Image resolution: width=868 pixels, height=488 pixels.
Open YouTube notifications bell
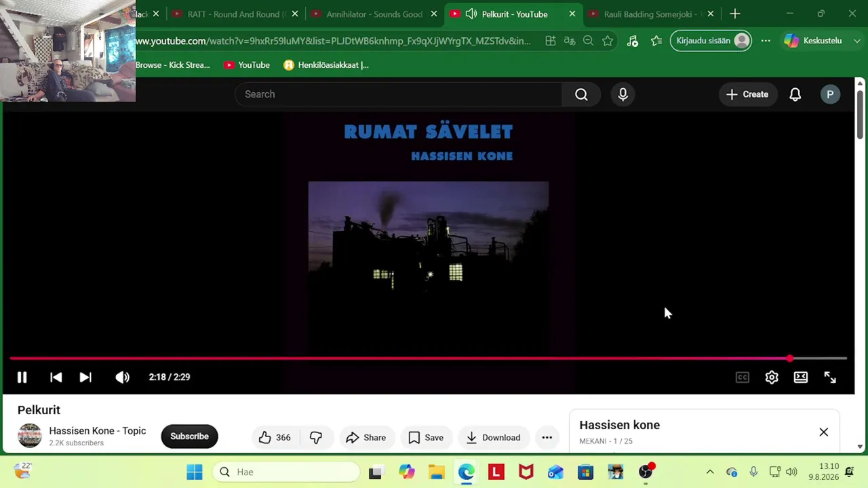795,94
